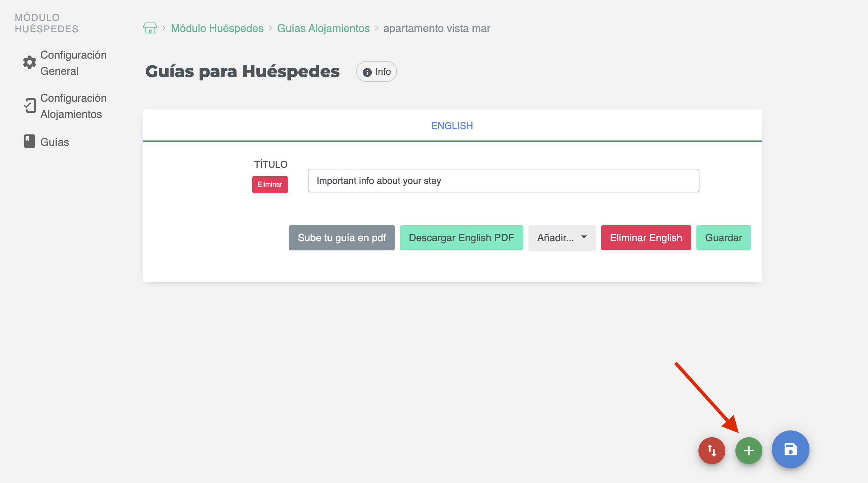Open the Módulo Huéspedes breadcrumb link

217,28
